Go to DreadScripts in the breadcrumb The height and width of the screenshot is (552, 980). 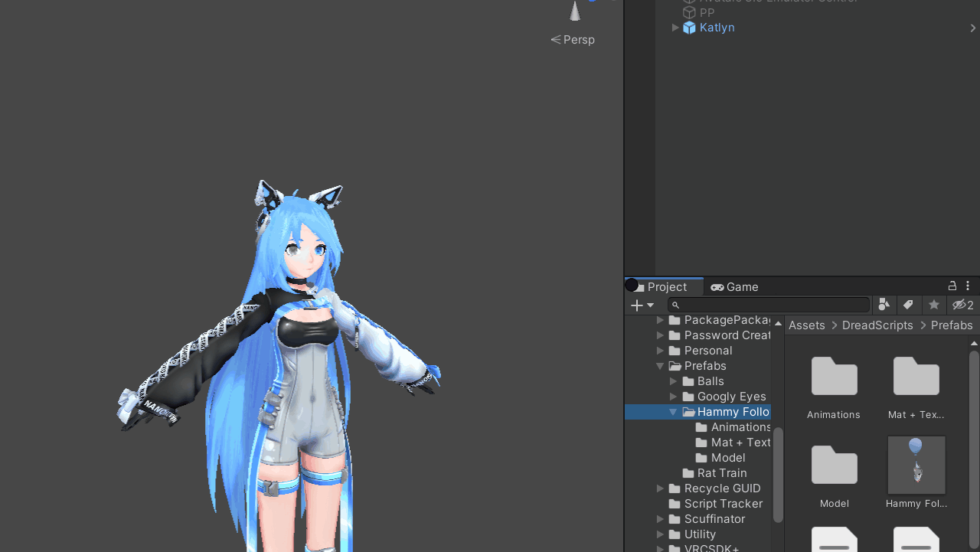[877, 325]
